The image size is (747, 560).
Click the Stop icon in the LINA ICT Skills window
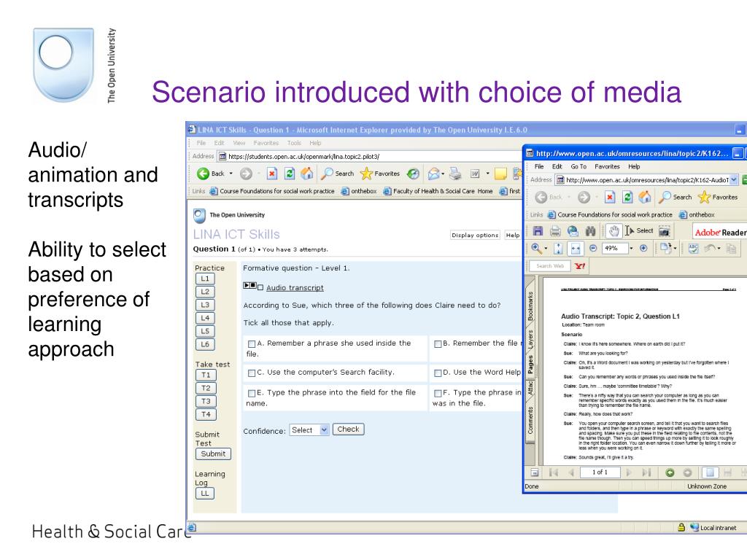(271, 174)
